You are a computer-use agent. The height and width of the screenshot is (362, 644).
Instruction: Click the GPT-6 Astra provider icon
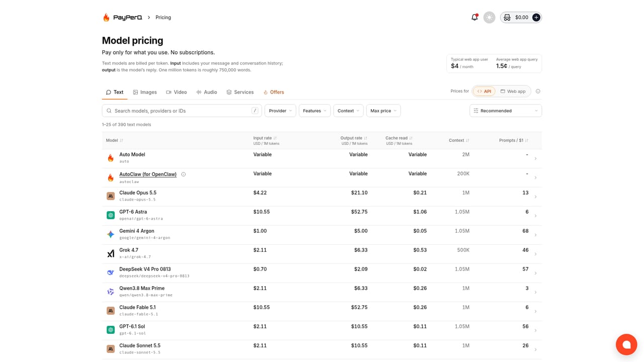point(111,215)
